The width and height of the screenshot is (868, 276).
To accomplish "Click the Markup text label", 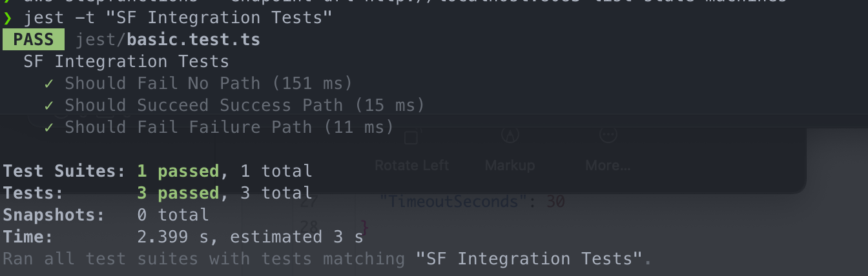I will [x=510, y=166].
